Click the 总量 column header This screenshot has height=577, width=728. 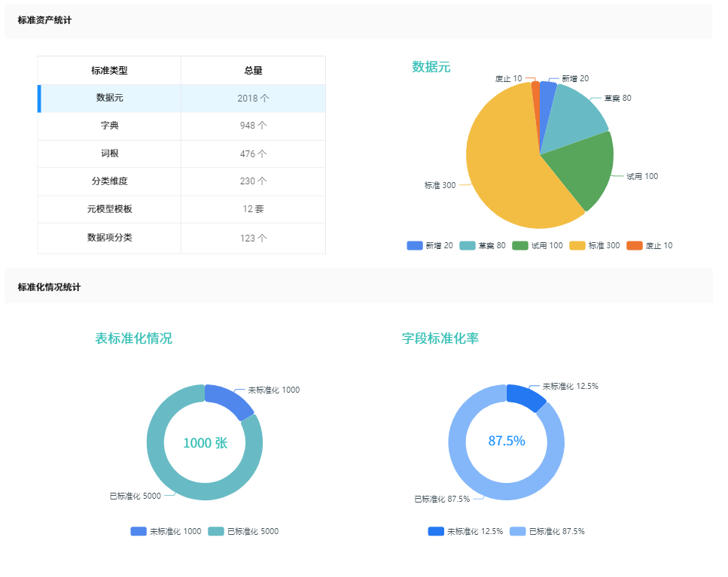[x=253, y=70]
